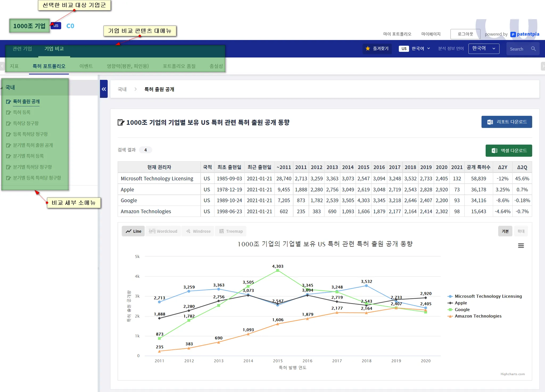This screenshot has width=545, height=392.
Task: Click the Word icon on report download
Action: [x=490, y=122]
